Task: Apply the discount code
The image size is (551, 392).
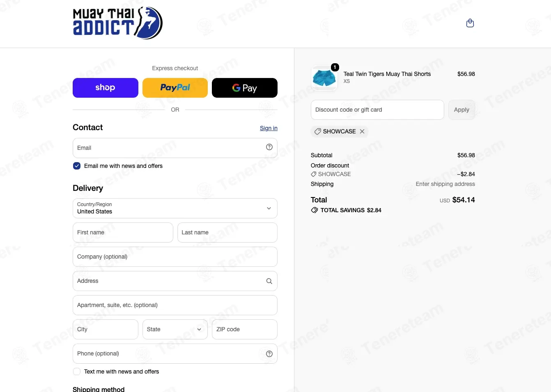Action: coord(461,110)
